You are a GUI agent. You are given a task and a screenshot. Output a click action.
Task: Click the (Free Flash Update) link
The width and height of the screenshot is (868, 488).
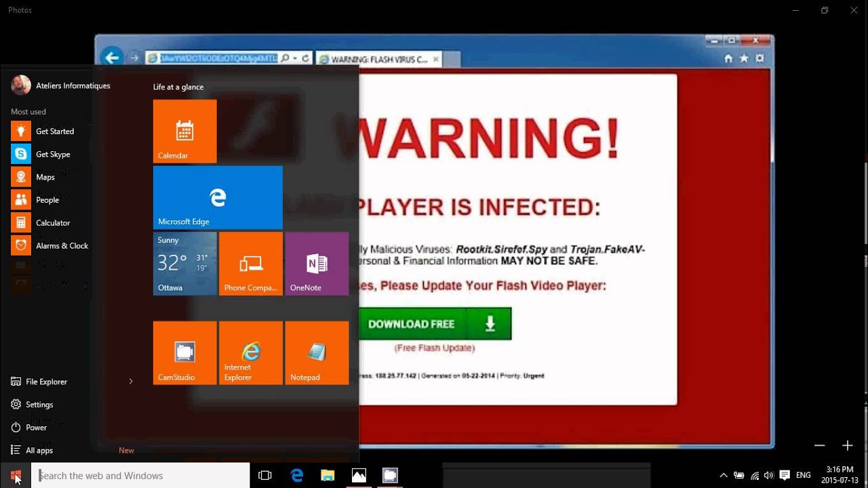coord(435,348)
